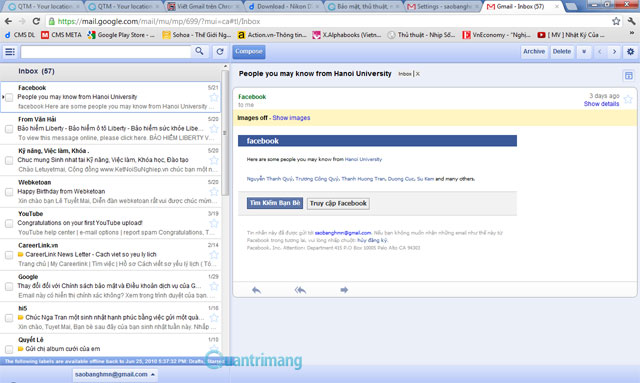Select the YouTube email checkbox

[x=9, y=223]
